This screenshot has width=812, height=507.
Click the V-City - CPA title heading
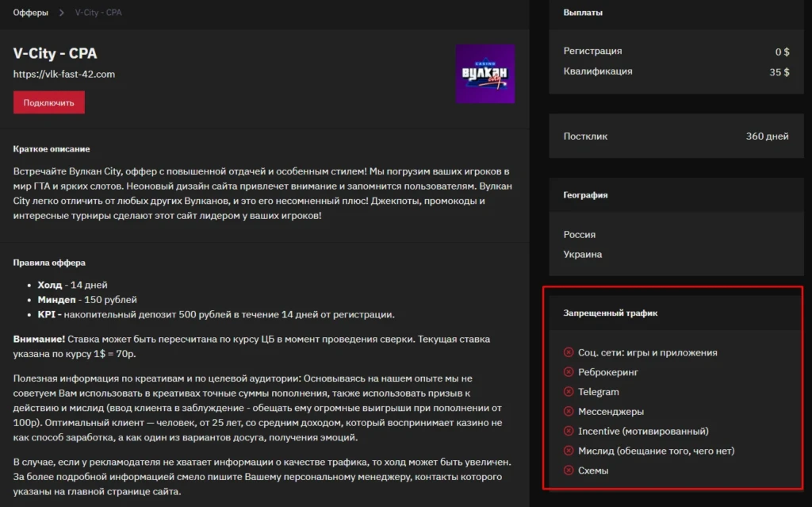(55, 53)
